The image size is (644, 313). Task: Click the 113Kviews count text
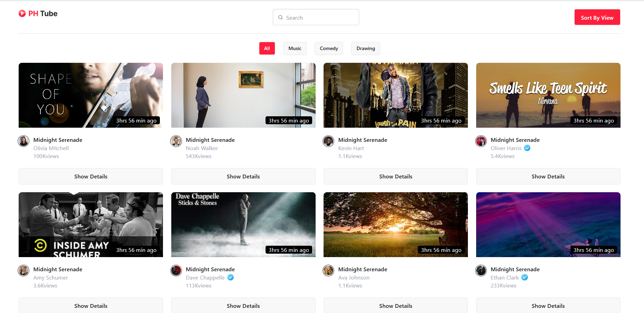(x=199, y=285)
